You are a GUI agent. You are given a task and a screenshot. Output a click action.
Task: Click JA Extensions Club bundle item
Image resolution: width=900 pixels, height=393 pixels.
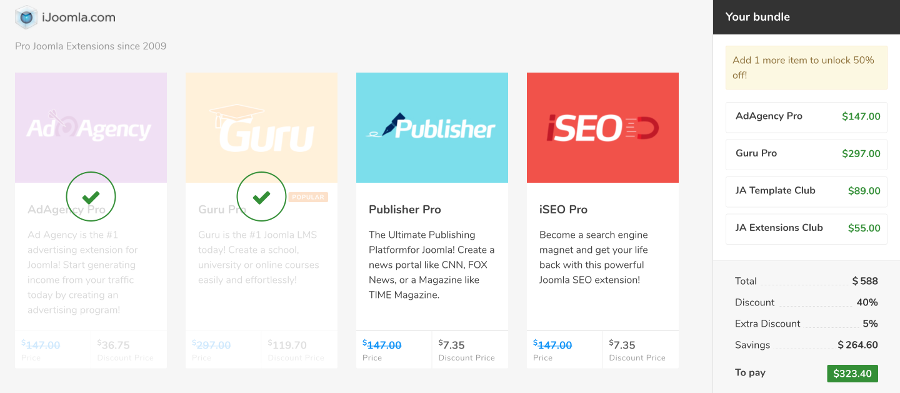tap(806, 228)
